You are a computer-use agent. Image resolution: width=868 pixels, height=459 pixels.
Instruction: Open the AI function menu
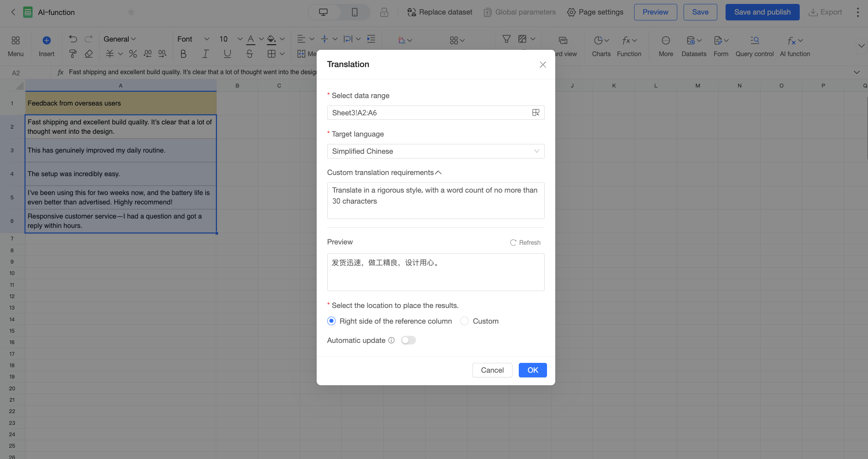795,46
